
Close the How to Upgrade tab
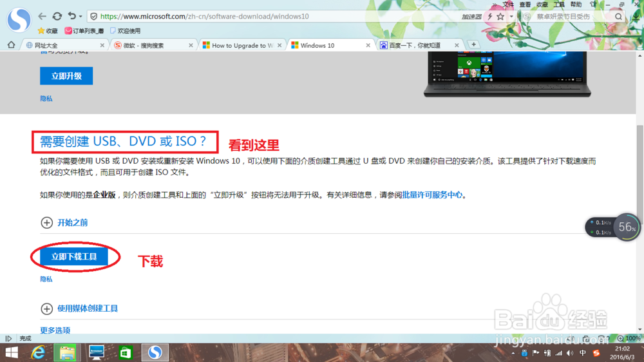tap(279, 45)
